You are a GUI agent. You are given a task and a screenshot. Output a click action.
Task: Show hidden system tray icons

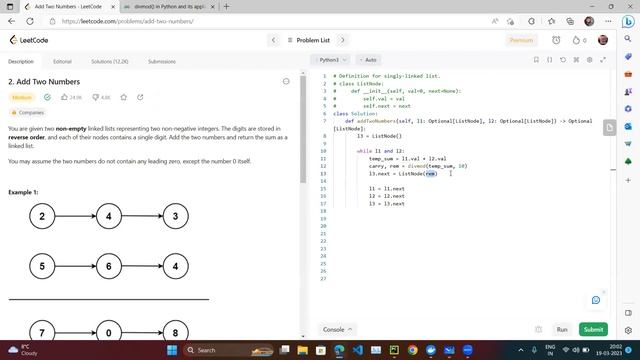[x=521, y=350]
